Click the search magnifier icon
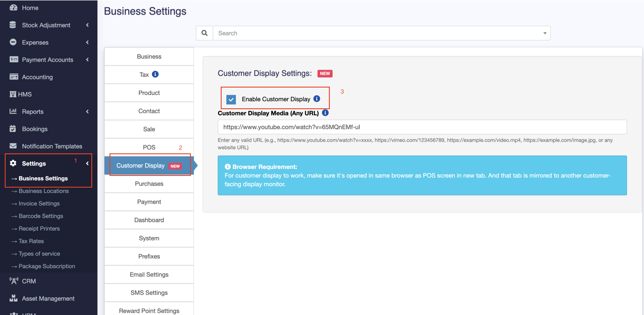The width and height of the screenshot is (644, 315). click(205, 33)
